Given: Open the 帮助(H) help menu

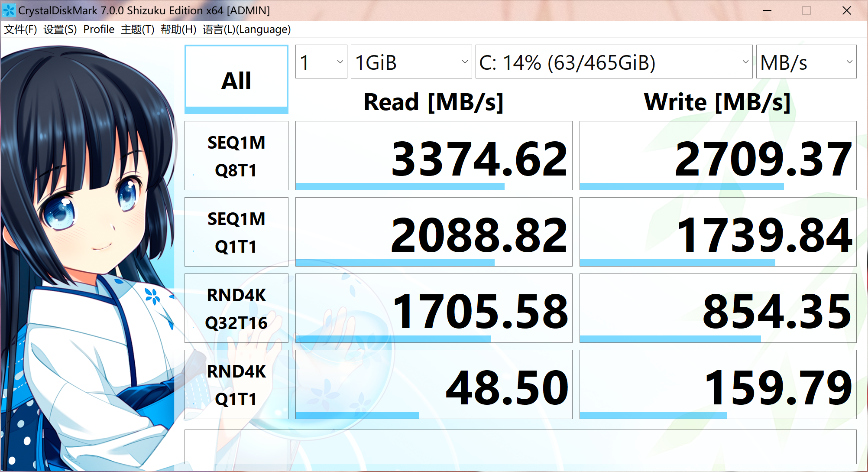Looking at the screenshot, I should pyautogui.click(x=178, y=29).
